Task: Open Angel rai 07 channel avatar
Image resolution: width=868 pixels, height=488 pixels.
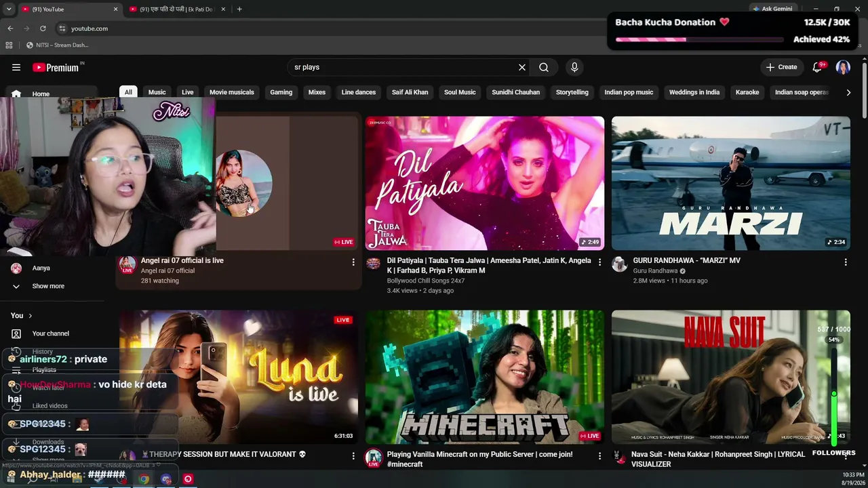Action: click(127, 264)
